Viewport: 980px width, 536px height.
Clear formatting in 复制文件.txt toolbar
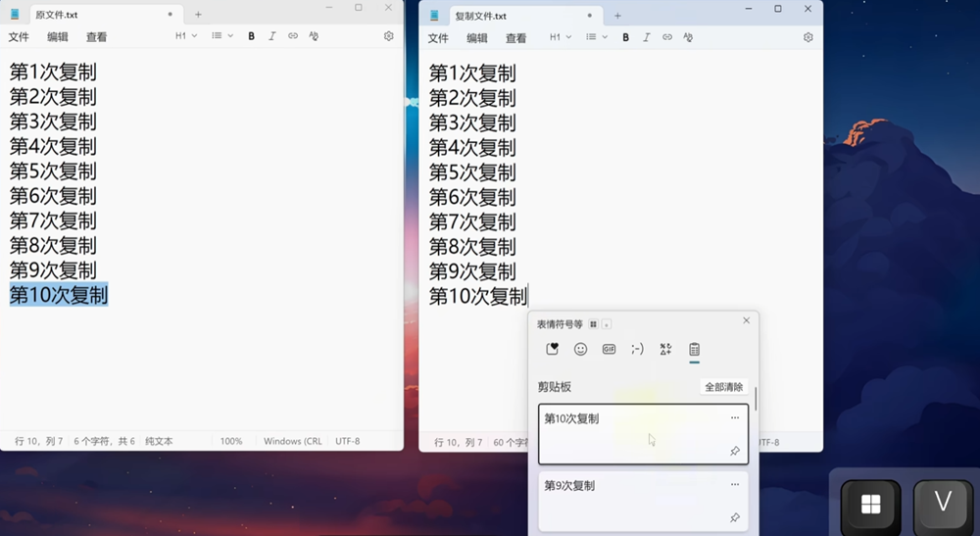tap(688, 37)
